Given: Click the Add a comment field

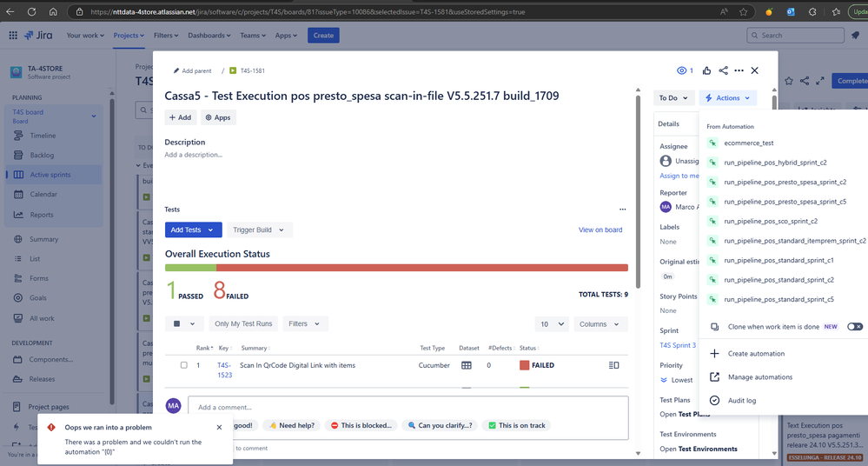Looking at the screenshot, I should [x=407, y=407].
